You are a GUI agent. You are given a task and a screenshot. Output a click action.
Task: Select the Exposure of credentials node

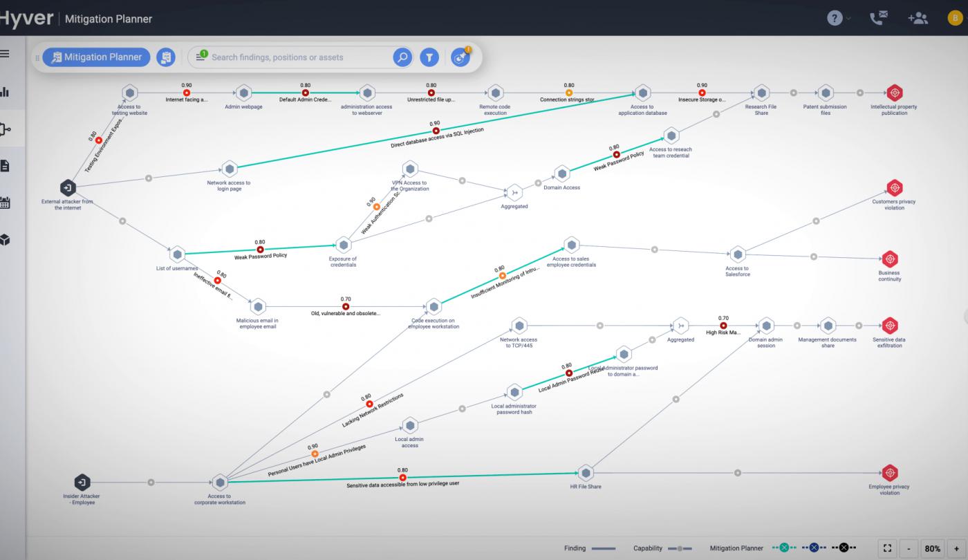tap(343, 245)
